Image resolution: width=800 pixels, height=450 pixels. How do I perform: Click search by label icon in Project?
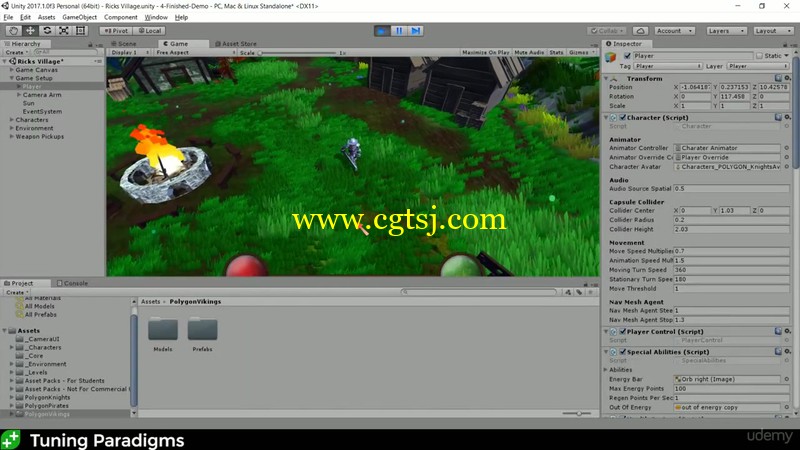pyautogui.click(x=579, y=292)
